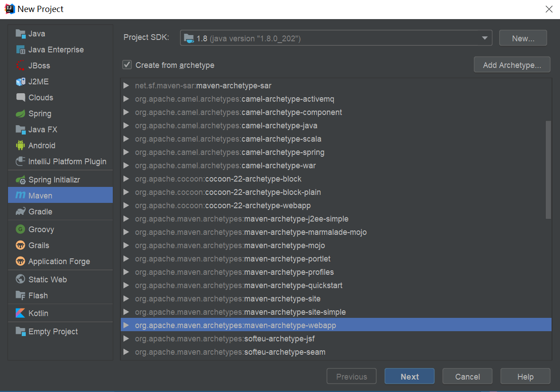Click the Application Forge icon
The width and height of the screenshot is (560, 392).
(x=20, y=261)
